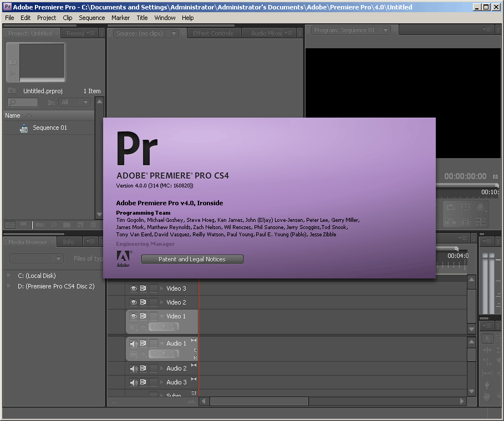Click the Project panel search input field
This screenshot has width=504, height=421.
point(23,102)
